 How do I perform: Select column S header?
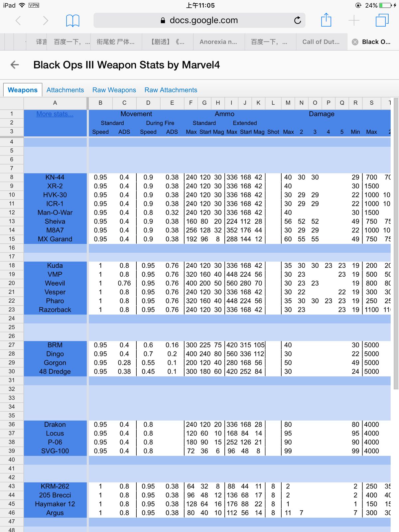click(371, 103)
